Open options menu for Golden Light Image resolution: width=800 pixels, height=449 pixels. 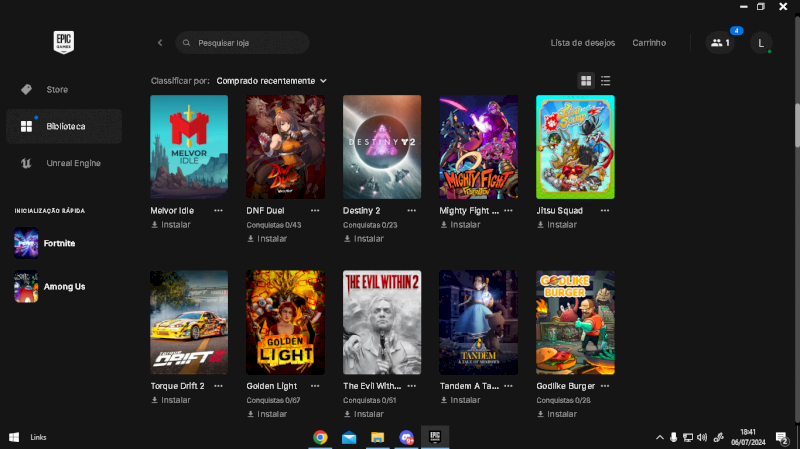[315, 386]
